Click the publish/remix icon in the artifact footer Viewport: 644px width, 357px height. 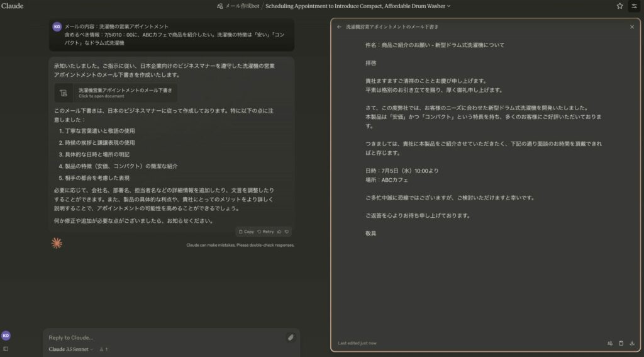[x=610, y=343]
